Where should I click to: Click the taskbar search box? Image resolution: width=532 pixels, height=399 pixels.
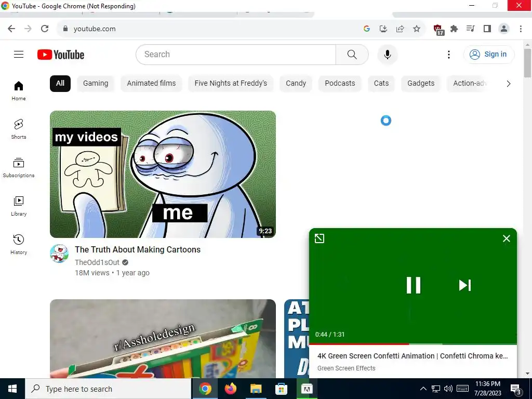(x=108, y=389)
